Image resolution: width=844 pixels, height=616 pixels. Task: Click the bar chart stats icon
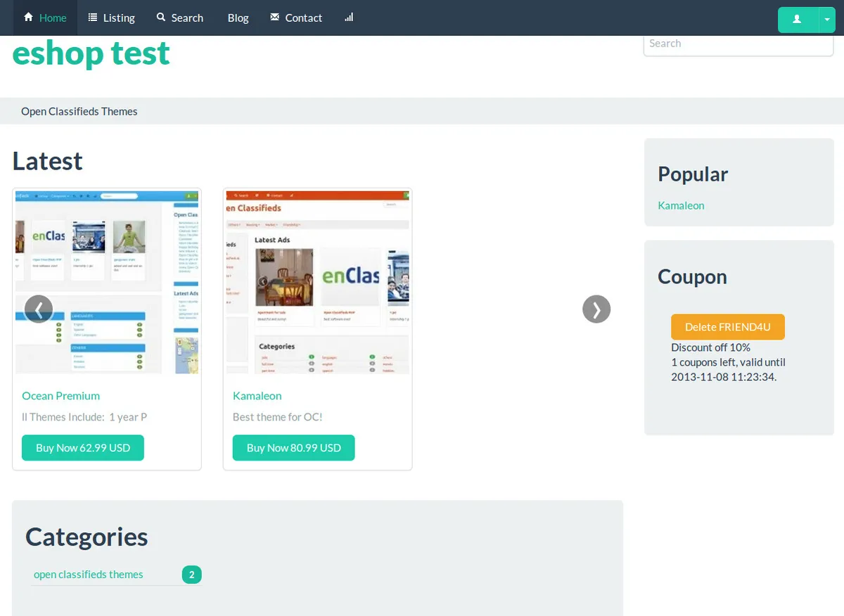349,18
